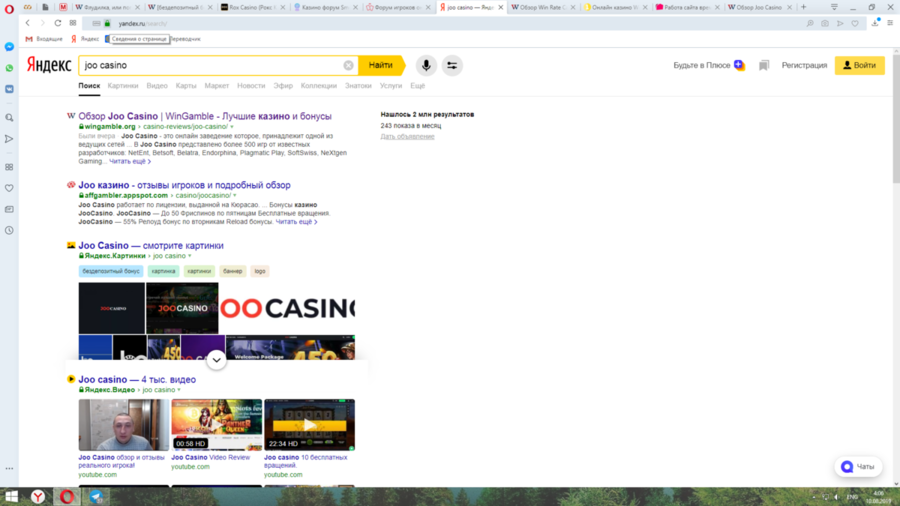900x506 pixels.
Task: Open Яндекс.Видео result dropdown arrow
Action: point(179,390)
